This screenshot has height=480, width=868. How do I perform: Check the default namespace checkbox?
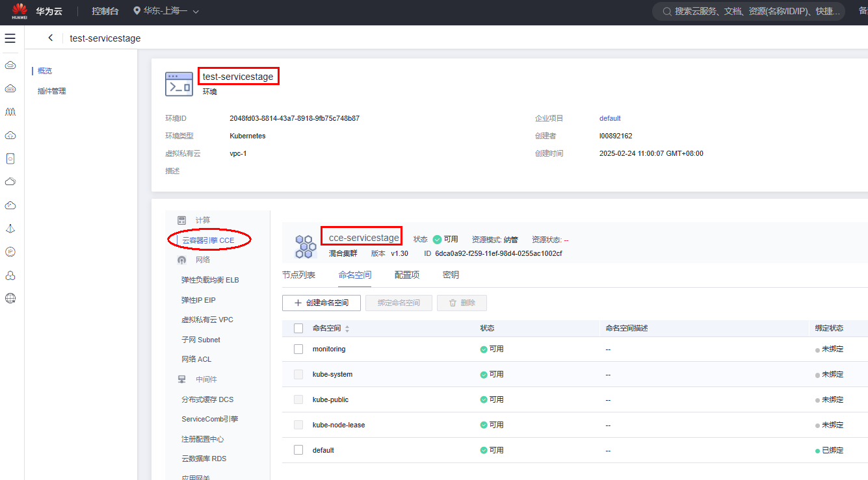click(298, 450)
